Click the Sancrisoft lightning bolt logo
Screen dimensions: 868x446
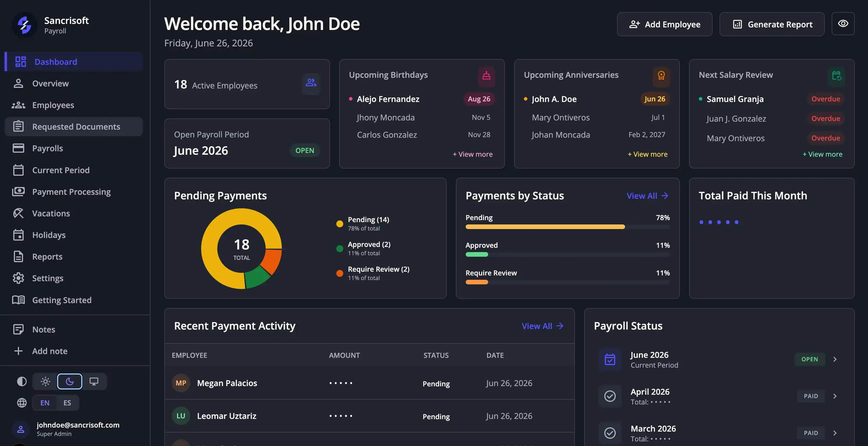(24, 25)
